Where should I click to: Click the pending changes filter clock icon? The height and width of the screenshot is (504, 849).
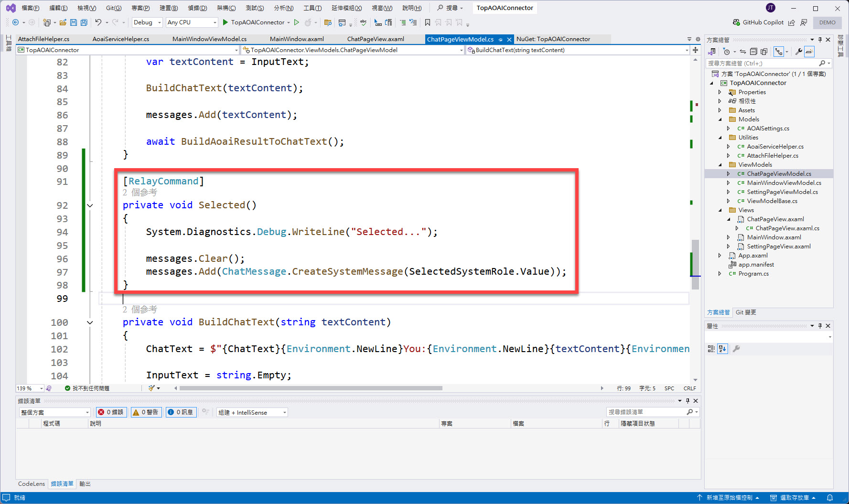[727, 52]
